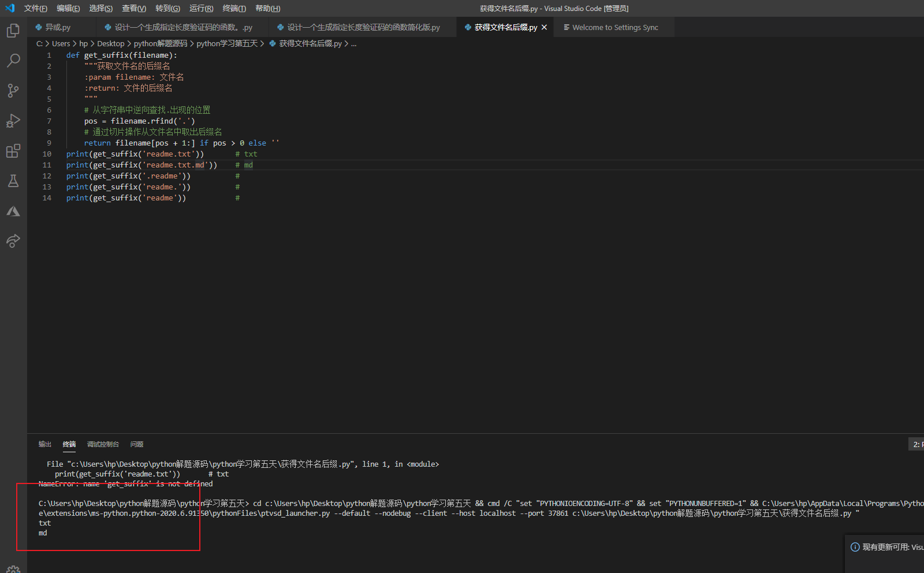Image resolution: width=924 pixels, height=573 pixels.
Task: Open the terminal selector dropdown
Action: pos(916,444)
